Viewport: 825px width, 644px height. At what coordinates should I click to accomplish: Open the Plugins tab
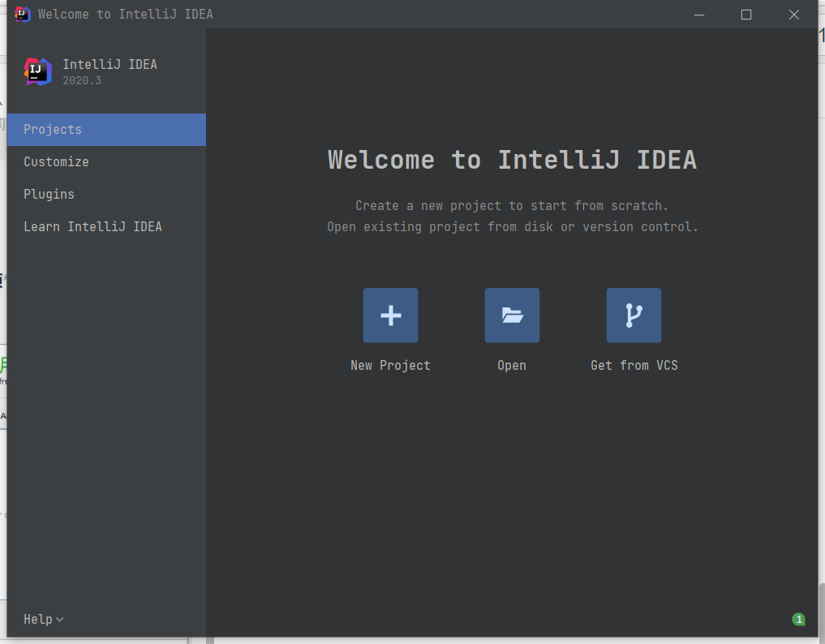(x=106, y=194)
